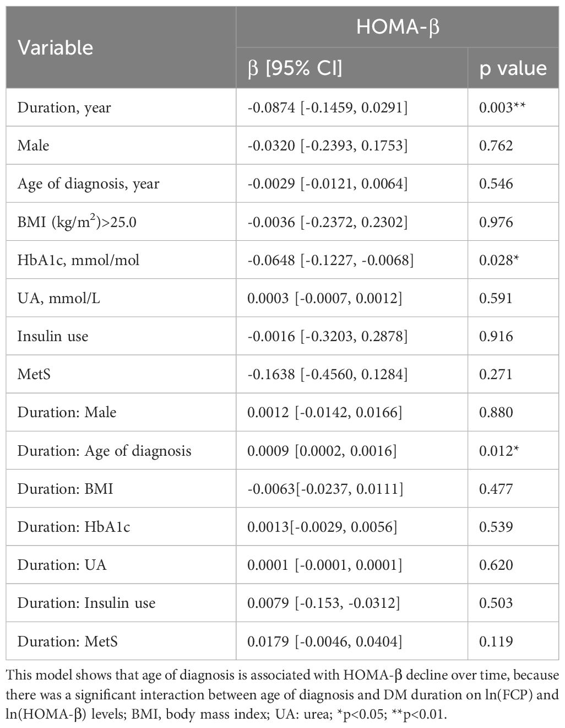Screen dimensions: 565x728
Task: Click the Duration: HbA1c row label
Action: [74, 527]
